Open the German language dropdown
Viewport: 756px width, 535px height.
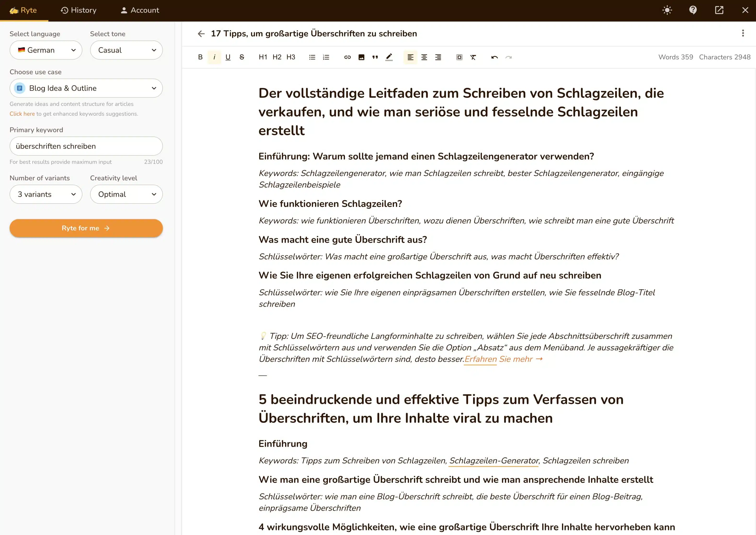click(46, 50)
